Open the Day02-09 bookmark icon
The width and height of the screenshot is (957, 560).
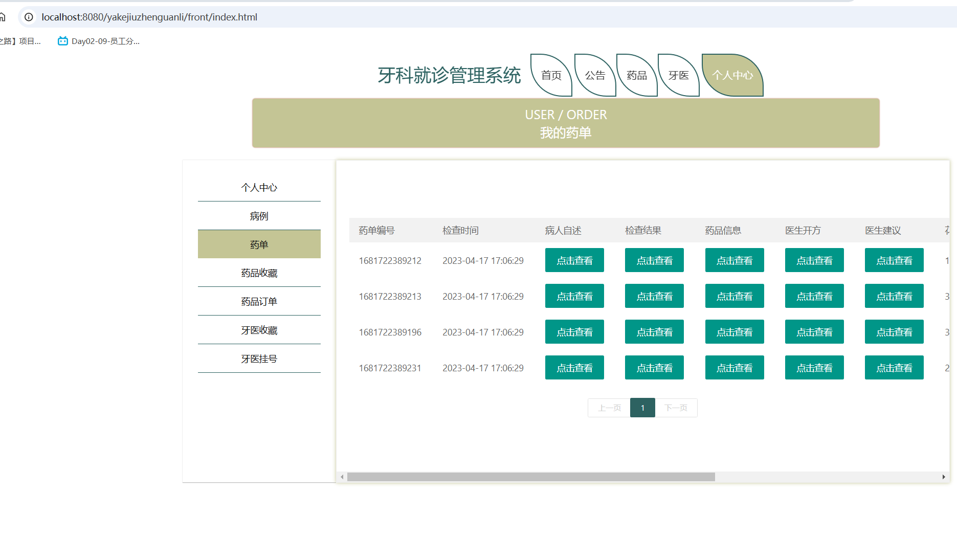tap(63, 41)
